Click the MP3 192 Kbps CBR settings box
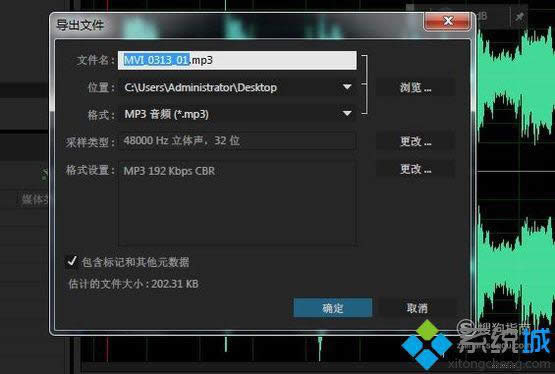This screenshot has width=555, height=374. click(238, 202)
